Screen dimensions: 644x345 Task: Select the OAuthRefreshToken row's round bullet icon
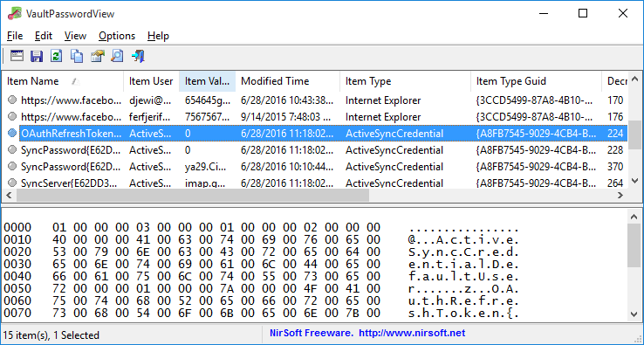tap(12, 133)
